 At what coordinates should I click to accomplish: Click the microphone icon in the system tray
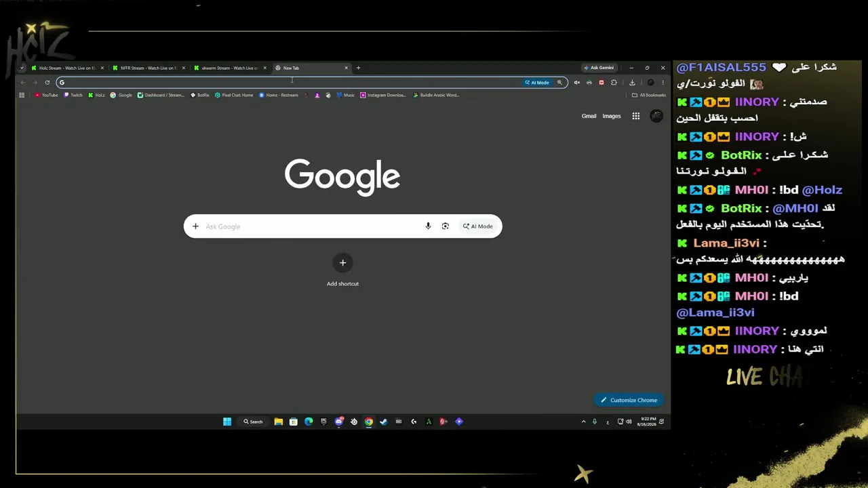(595, 422)
